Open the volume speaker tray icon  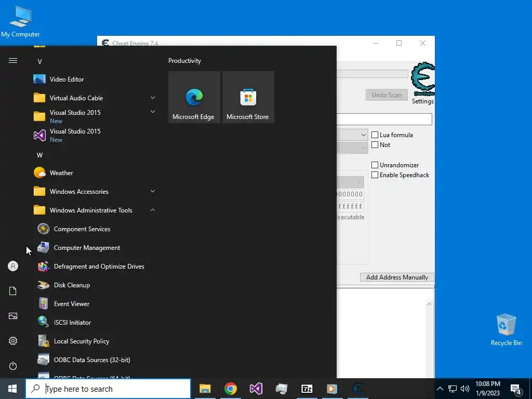click(465, 389)
